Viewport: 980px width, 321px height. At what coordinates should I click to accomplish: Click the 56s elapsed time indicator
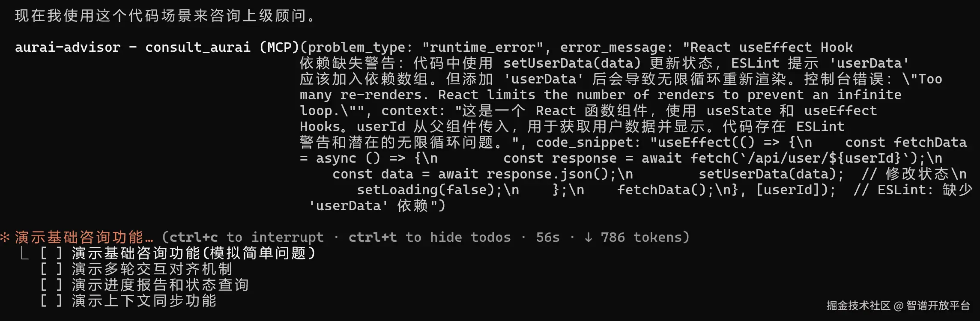pos(548,237)
